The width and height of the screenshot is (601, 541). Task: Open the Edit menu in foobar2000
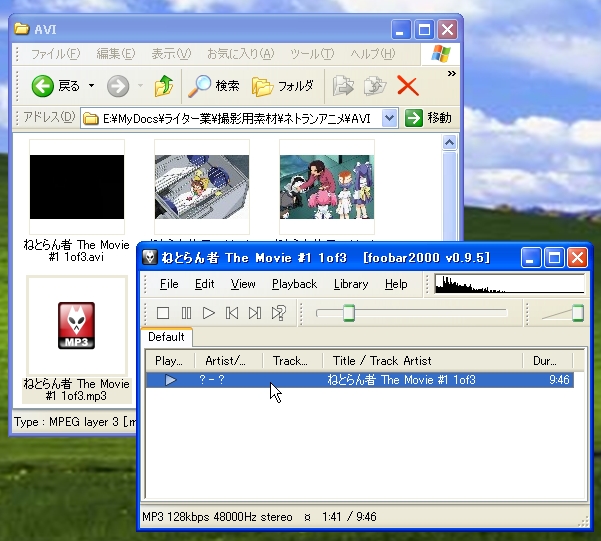pos(204,284)
